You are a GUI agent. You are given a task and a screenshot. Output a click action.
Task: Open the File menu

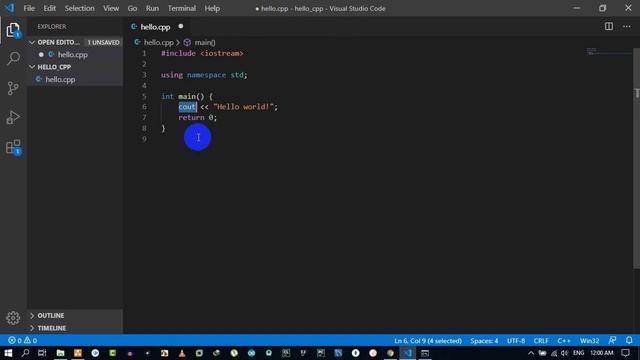(x=29, y=8)
